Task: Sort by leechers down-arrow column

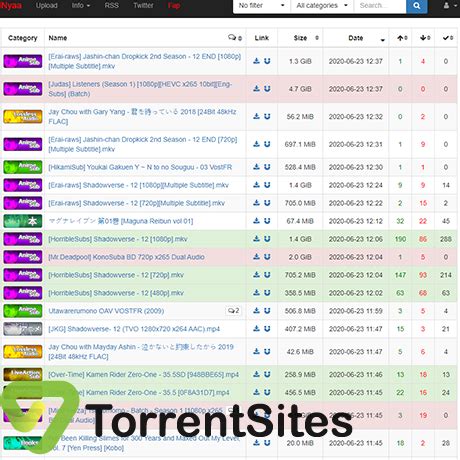Action: click(x=423, y=38)
